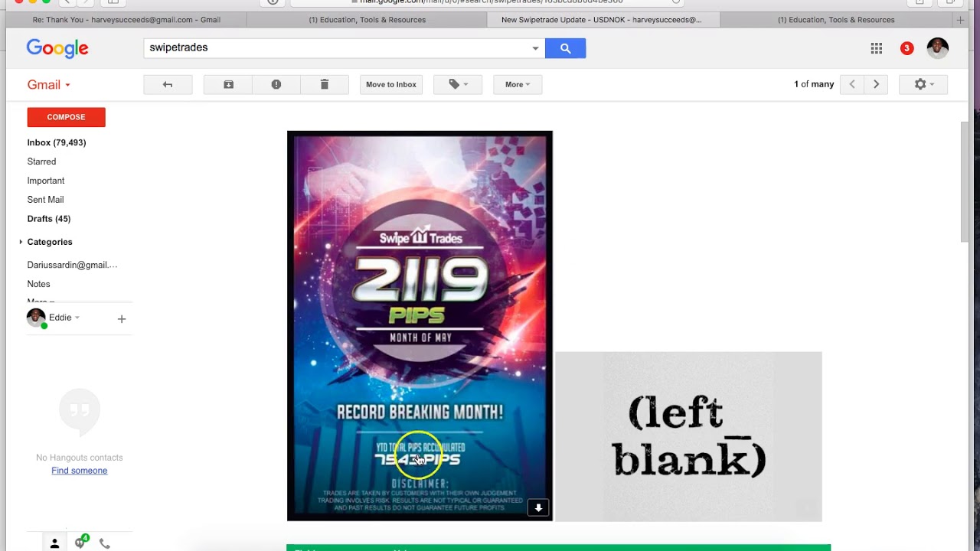Open the Dariussardin@gmail label
The height and width of the screenshot is (551, 980).
[x=72, y=265]
